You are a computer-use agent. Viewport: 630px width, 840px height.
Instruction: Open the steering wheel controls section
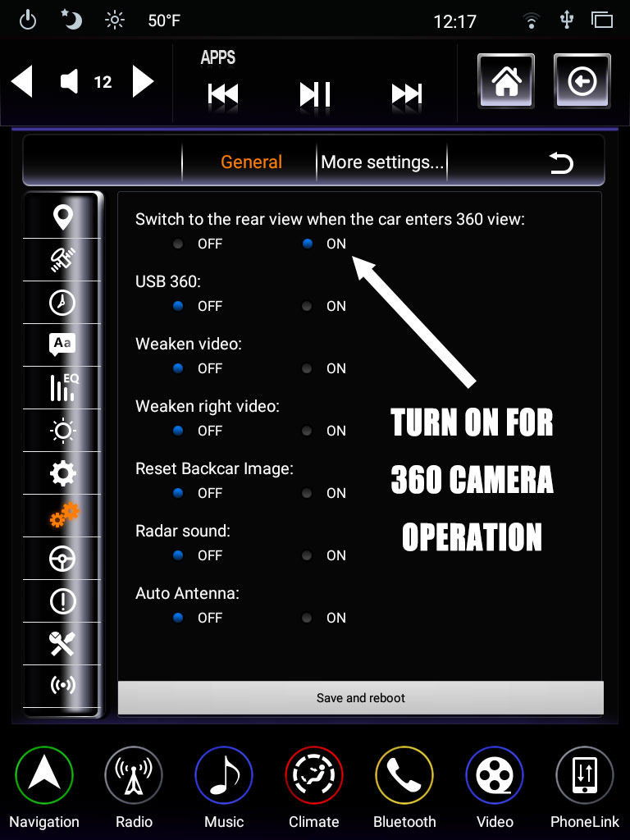62,559
